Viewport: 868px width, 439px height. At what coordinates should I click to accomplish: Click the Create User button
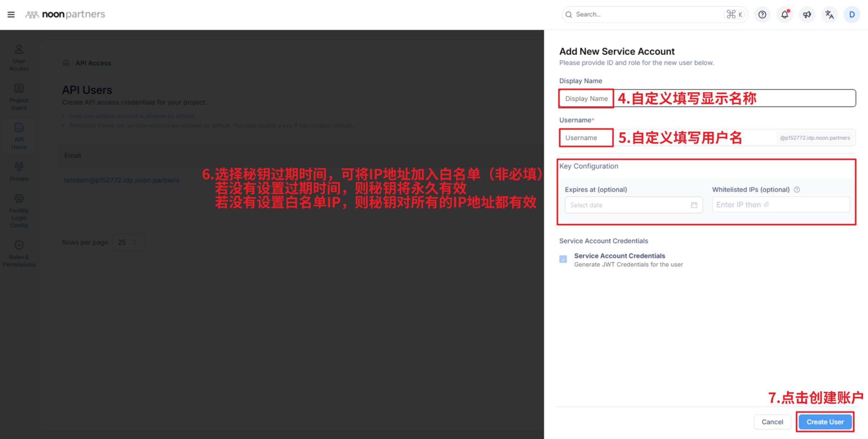[825, 422]
